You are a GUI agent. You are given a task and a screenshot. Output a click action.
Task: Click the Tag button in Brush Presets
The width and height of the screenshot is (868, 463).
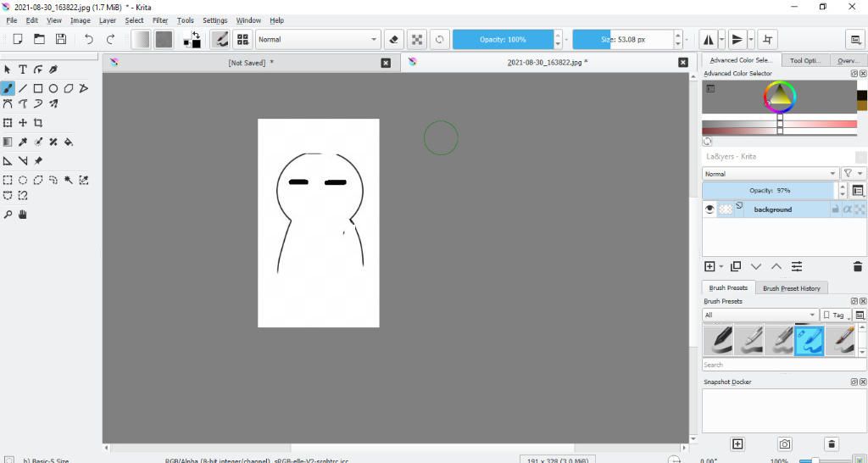coord(836,315)
